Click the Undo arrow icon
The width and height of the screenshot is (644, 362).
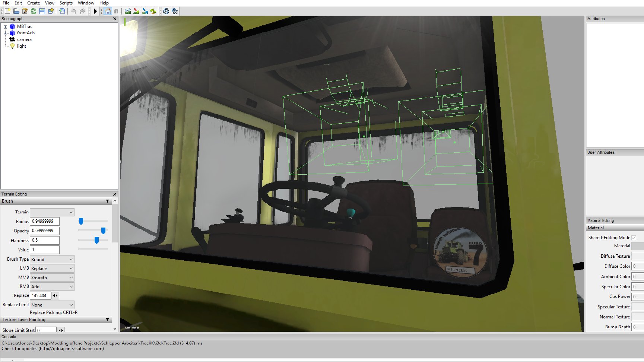point(73,11)
